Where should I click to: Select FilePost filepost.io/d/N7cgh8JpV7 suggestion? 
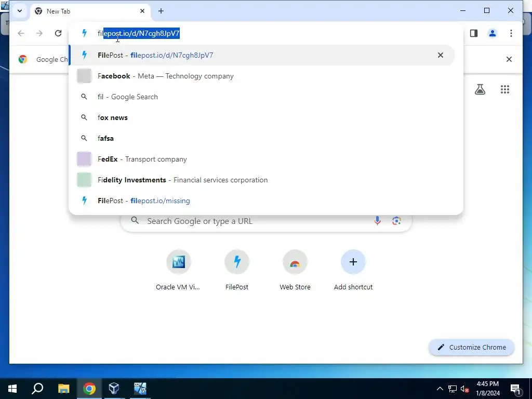(261, 55)
